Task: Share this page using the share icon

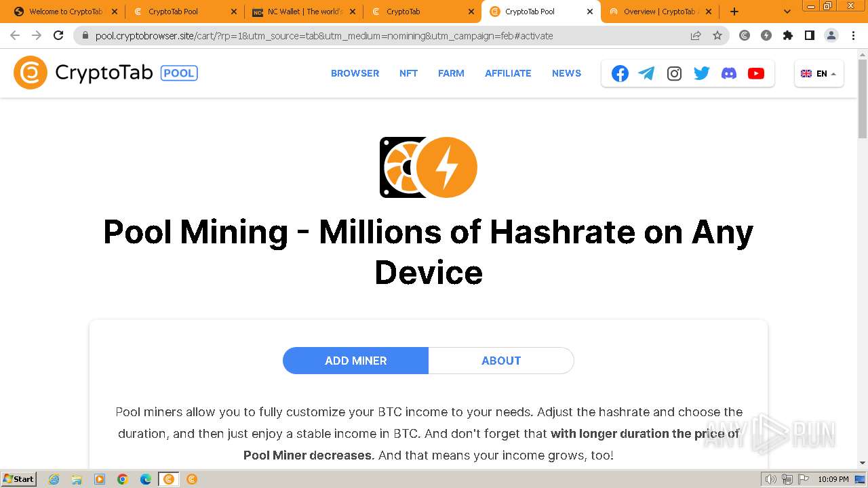Action: (x=696, y=35)
